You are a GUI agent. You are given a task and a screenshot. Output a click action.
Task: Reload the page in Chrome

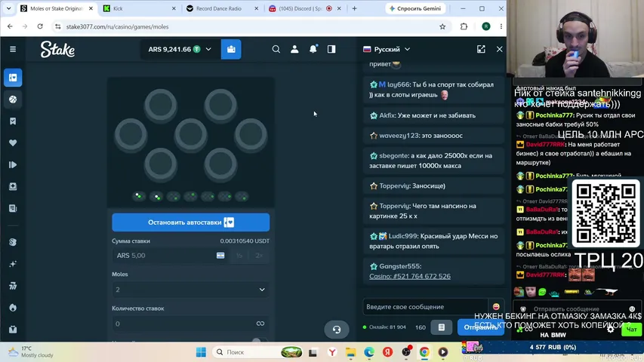40,26
